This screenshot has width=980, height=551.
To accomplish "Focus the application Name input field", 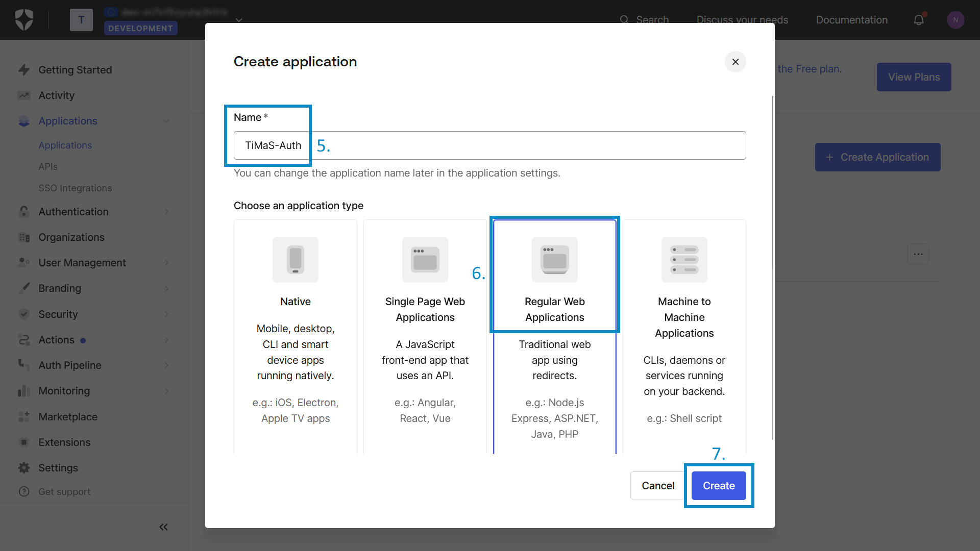I will [490, 145].
